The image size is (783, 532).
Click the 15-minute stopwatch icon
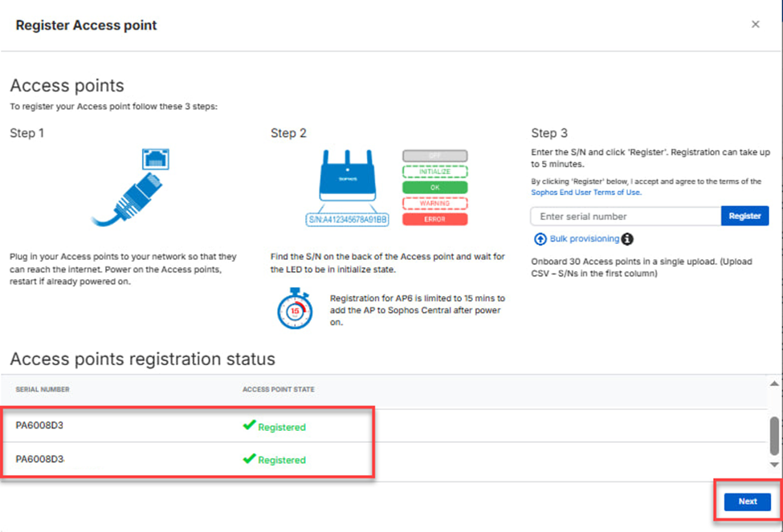(x=295, y=311)
